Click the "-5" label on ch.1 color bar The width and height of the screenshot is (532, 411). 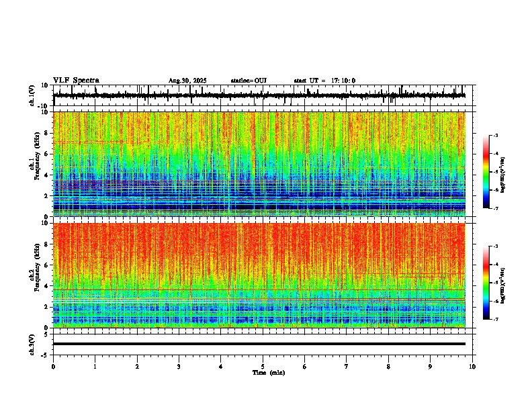tap(495, 172)
